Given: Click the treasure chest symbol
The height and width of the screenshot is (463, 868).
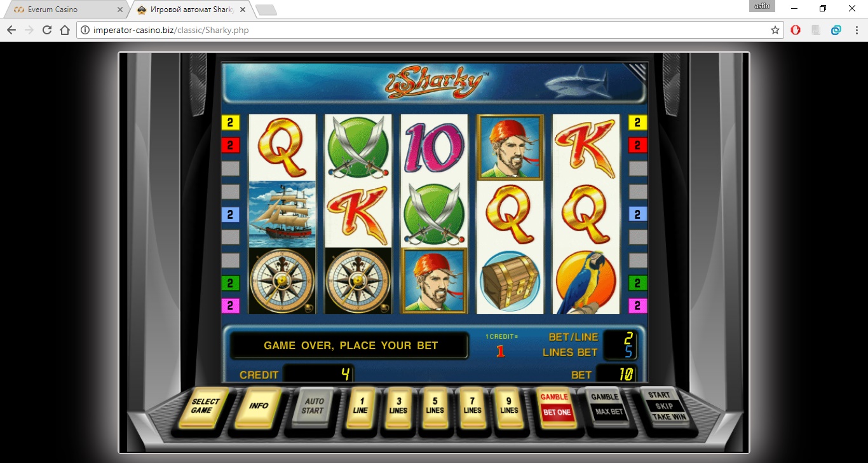Looking at the screenshot, I should 510,280.
